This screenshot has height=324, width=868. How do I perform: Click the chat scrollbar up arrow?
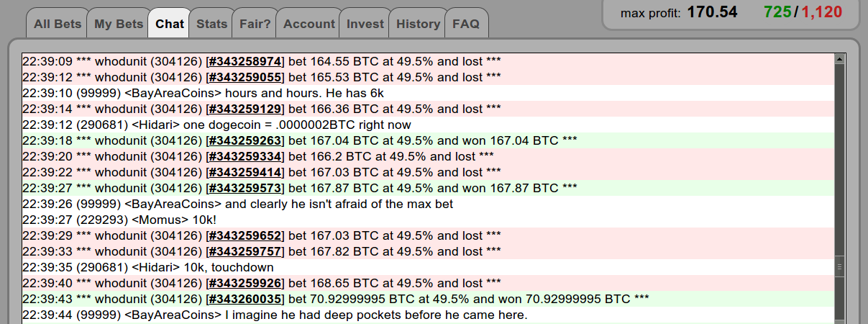click(x=839, y=58)
